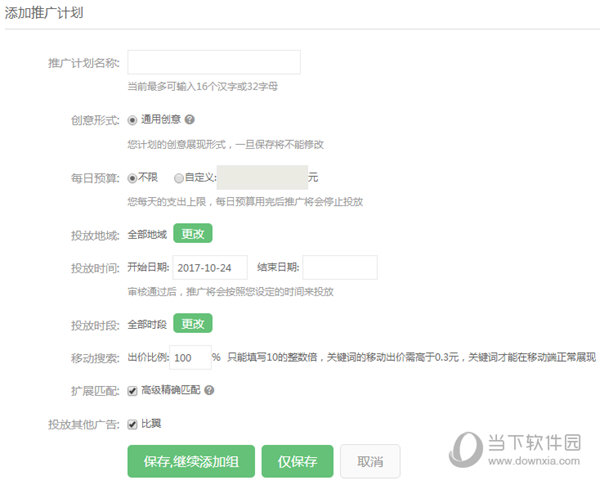The width and height of the screenshot is (600, 485).
Task: Click the 取消 button
Action: pyautogui.click(x=370, y=461)
